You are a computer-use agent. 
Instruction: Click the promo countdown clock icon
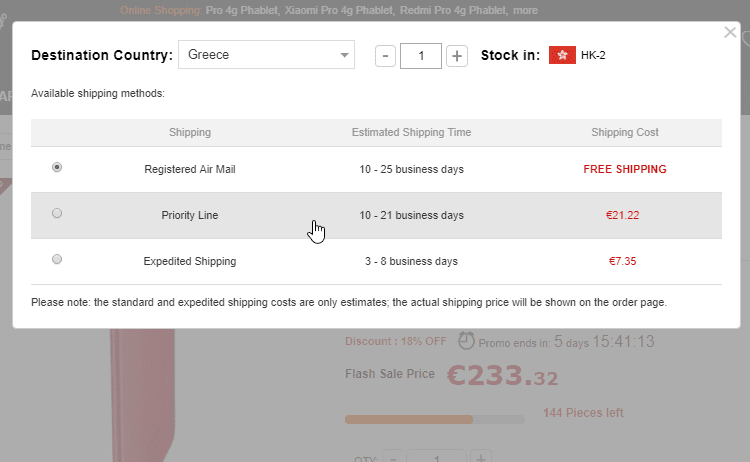point(466,341)
